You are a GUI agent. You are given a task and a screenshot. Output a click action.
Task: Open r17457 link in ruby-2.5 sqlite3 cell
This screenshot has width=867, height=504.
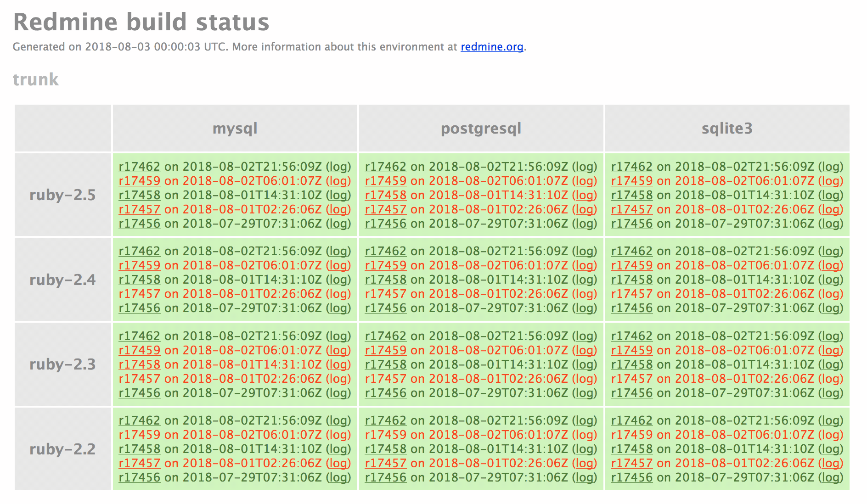(632, 209)
